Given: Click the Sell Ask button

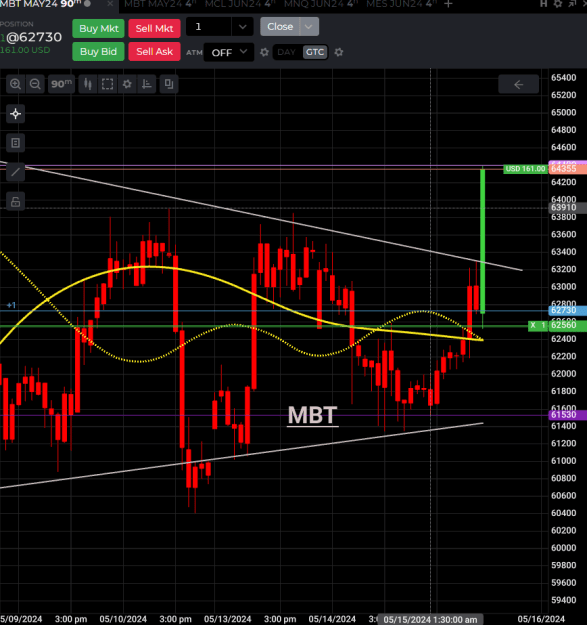Looking at the screenshot, I should (x=155, y=52).
